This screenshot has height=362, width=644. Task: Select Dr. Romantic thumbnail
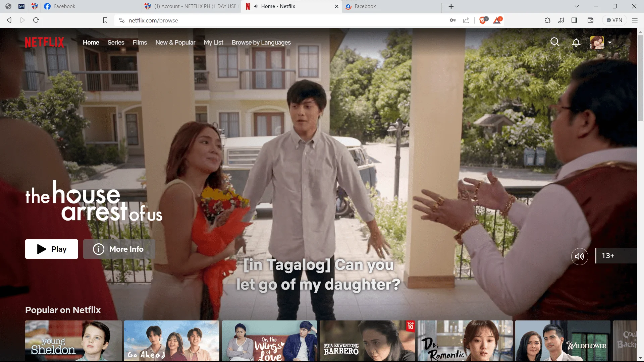point(465,341)
